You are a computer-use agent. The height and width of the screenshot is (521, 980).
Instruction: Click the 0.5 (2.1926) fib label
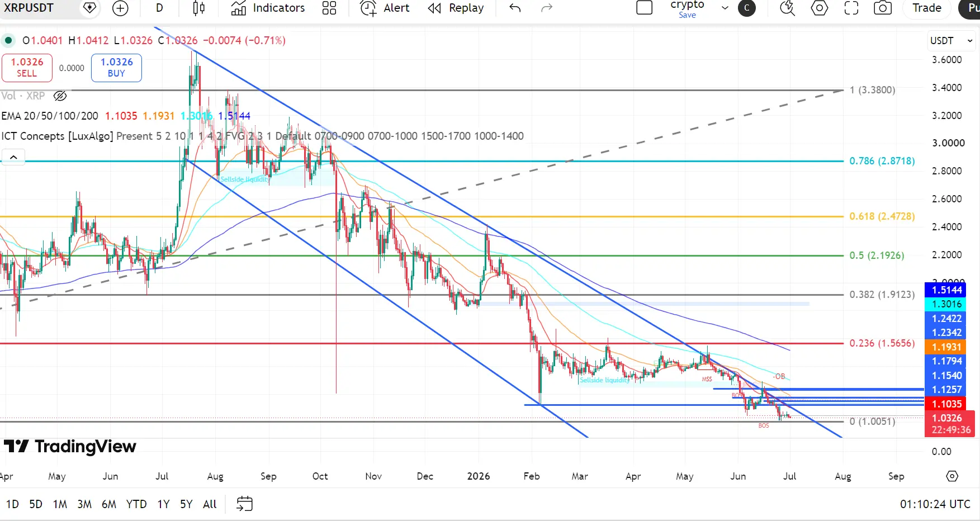(877, 255)
